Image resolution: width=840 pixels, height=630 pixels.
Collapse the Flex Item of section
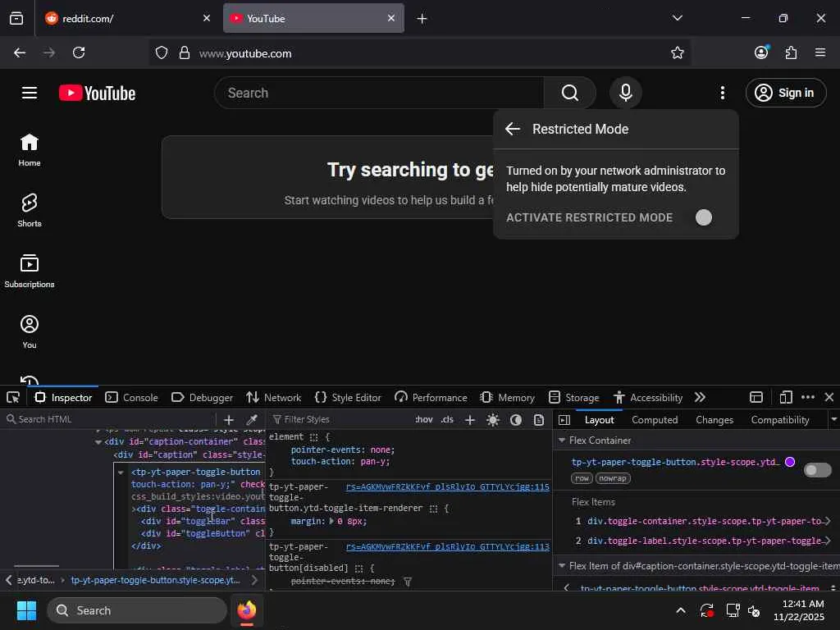[x=561, y=566]
